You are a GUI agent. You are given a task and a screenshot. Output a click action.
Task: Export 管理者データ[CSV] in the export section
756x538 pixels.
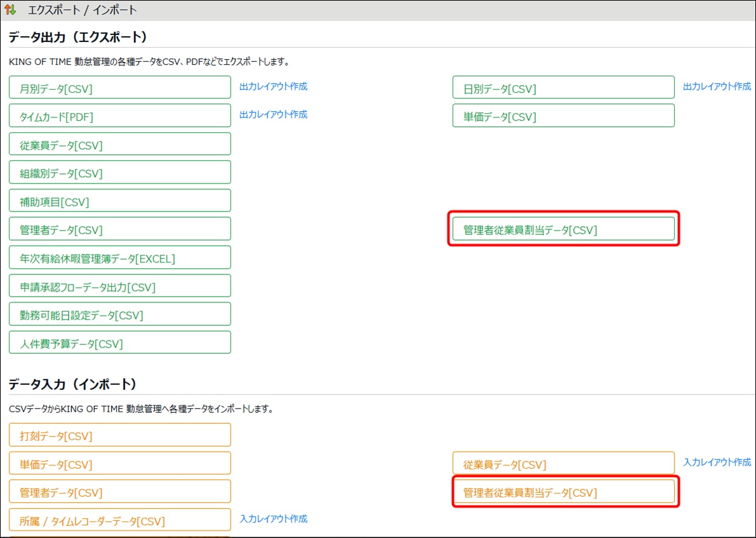[x=119, y=229]
